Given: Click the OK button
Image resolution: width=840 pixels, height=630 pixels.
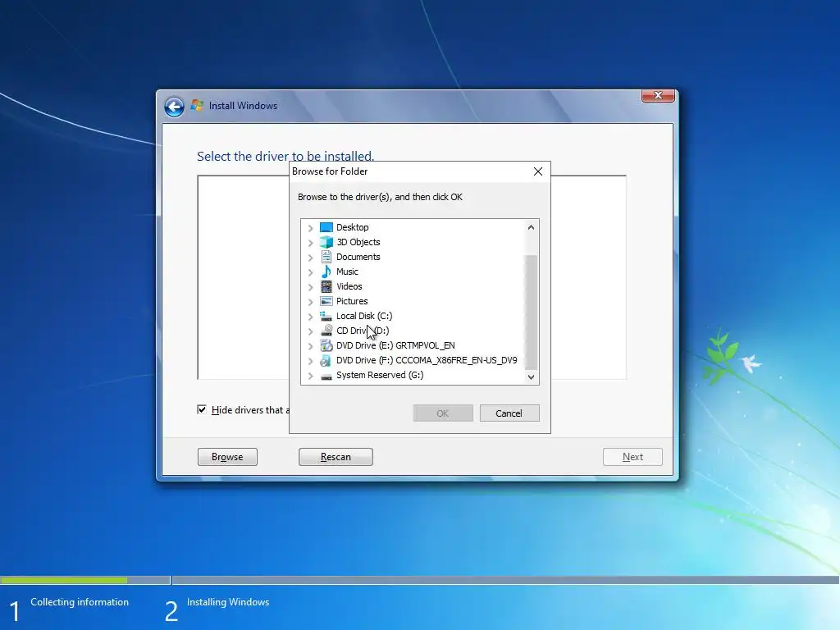Looking at the screenshot, I should click(x=443, y=413).
